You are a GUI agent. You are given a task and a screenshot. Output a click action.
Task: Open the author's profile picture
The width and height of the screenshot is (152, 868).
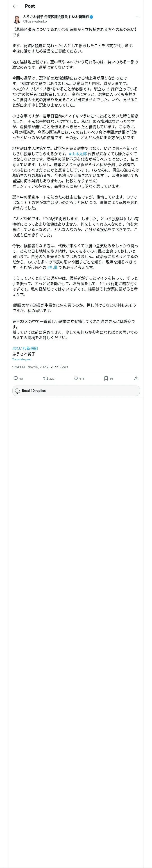click(17, 19)
